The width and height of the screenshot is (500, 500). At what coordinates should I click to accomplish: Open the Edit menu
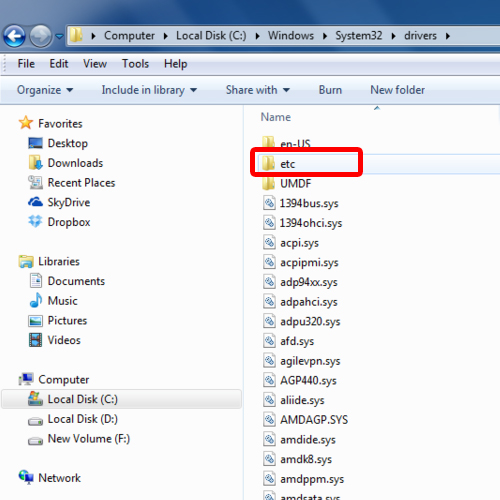(x=59, y=64)
